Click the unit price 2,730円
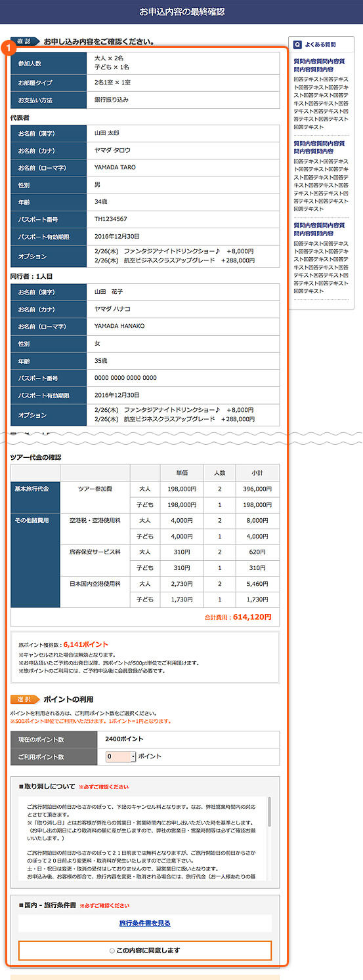 [x=182, y=584]
